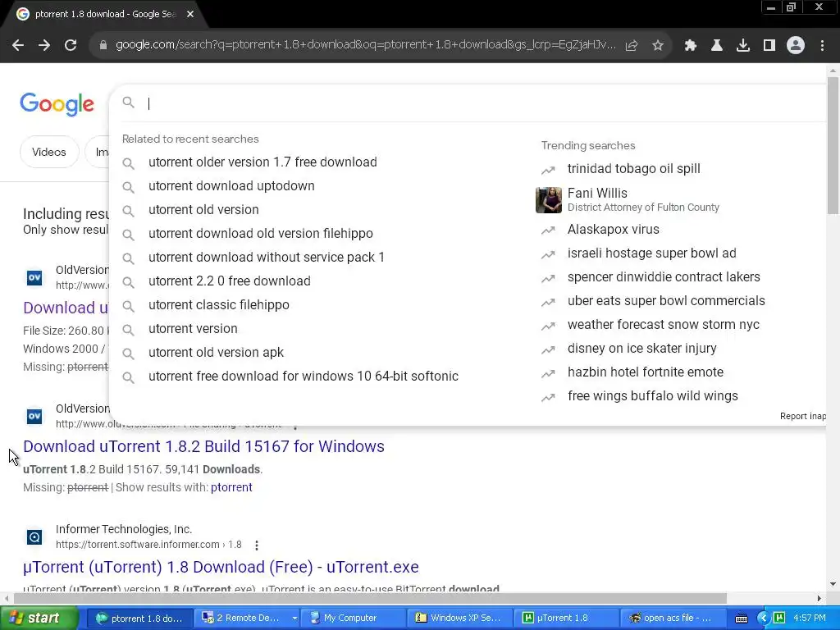The image size is (840, 630).
Task: Open trending 'israeli hostage super bowl ad'
Action: point(651,253)
